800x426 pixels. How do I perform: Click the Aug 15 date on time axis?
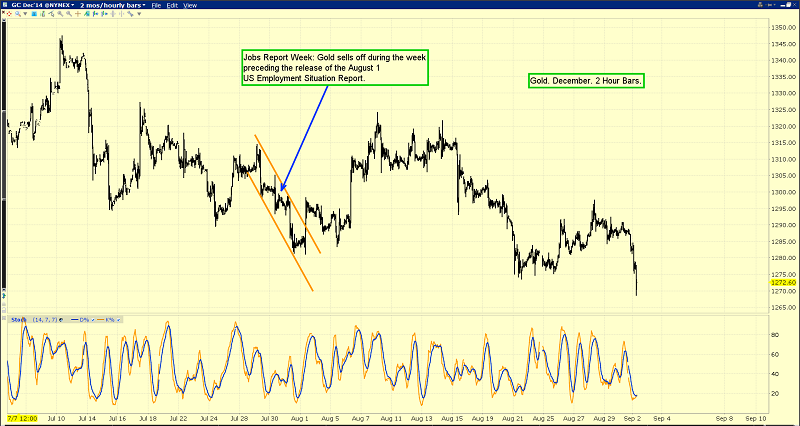[453, 418]
